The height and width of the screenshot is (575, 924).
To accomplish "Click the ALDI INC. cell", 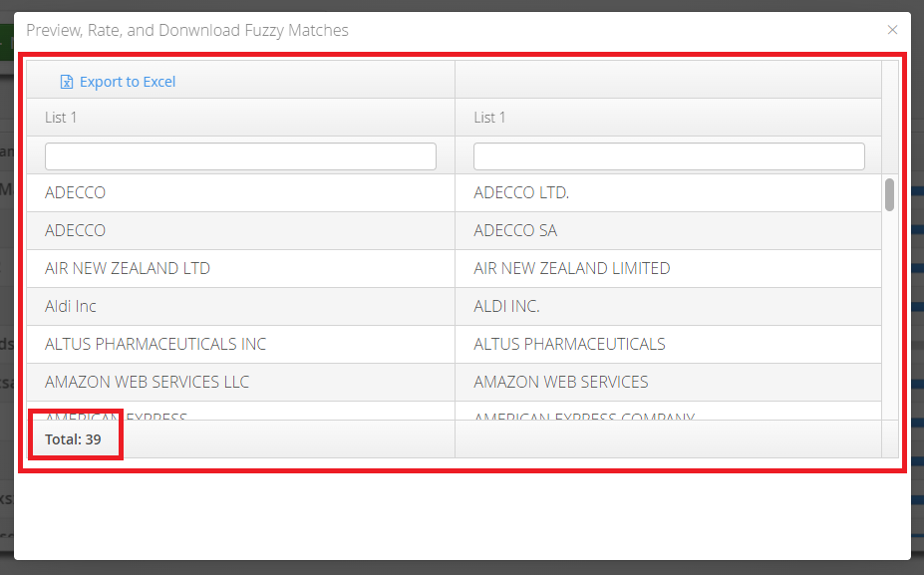I will (668, 306).
